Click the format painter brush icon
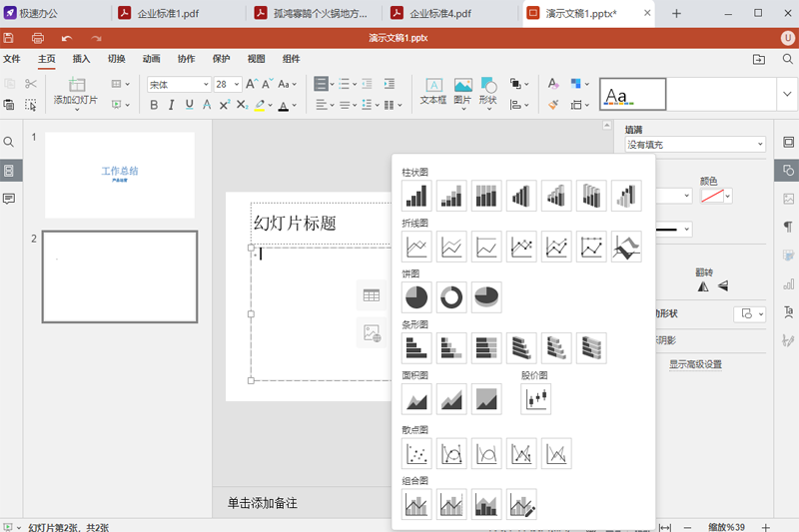The width and height of the screenshot is (799, 532). click(x=552, y=104)
